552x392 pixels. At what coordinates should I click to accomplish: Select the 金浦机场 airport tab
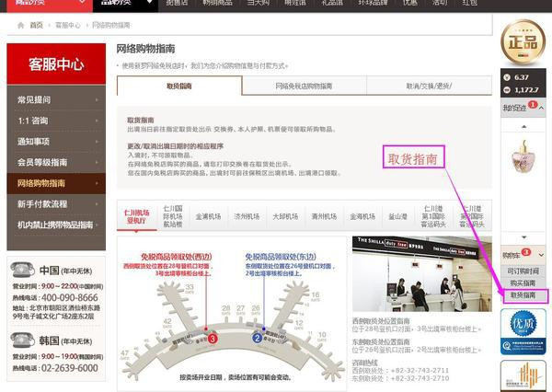click(208, 217)
